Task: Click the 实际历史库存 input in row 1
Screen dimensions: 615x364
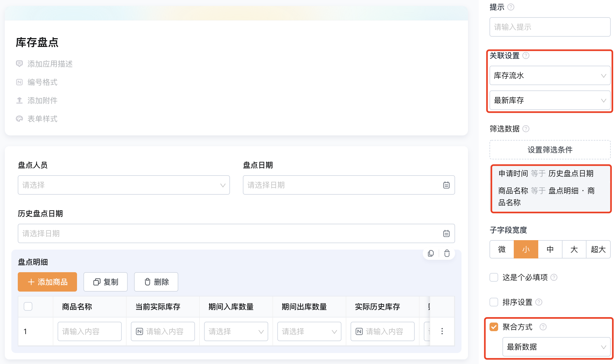Action: (383, 331)
